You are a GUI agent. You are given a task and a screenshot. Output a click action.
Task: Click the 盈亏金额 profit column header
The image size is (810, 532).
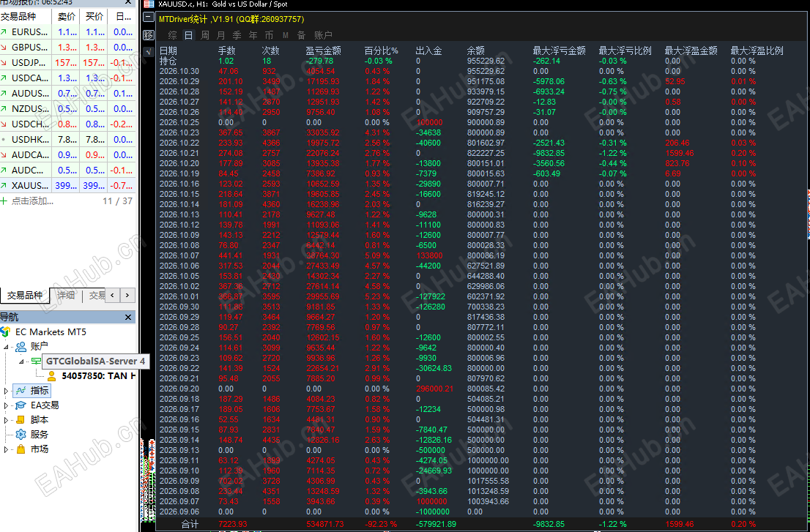(324, 50)
